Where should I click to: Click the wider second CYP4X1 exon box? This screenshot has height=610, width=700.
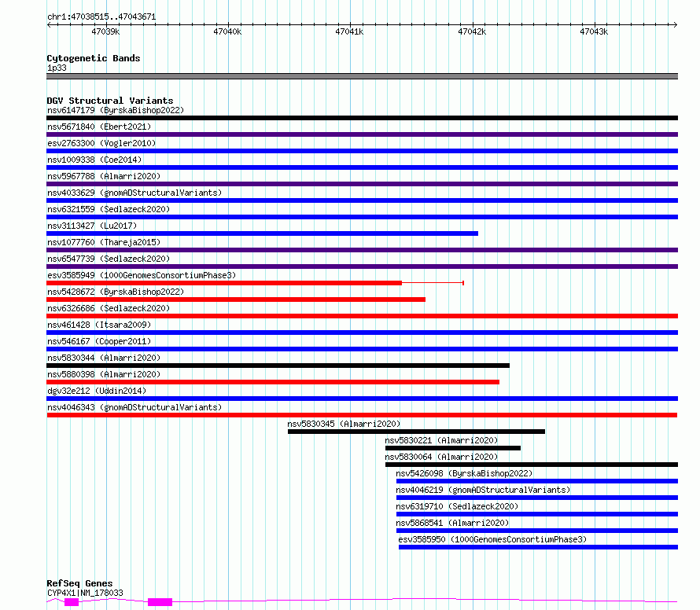(160, 602)
